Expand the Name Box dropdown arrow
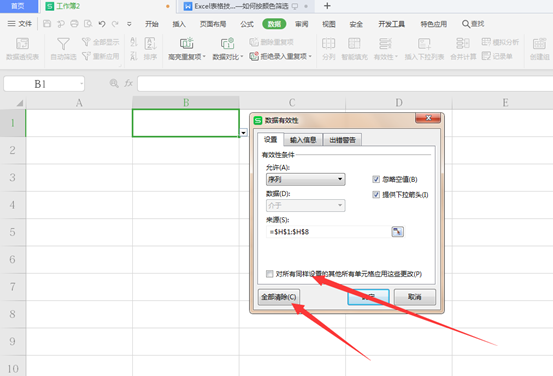Screen dimensions: 553x376 coord(81,84)
